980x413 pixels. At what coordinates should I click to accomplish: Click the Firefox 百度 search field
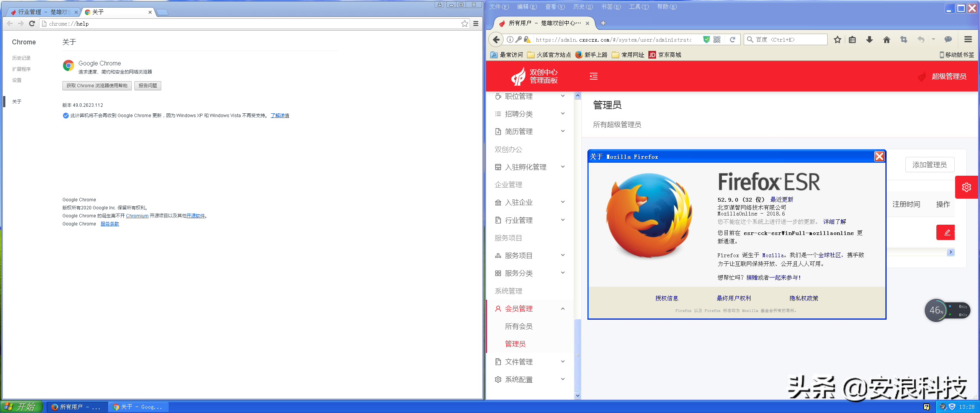pyautogui.click(x=785, y=39)
